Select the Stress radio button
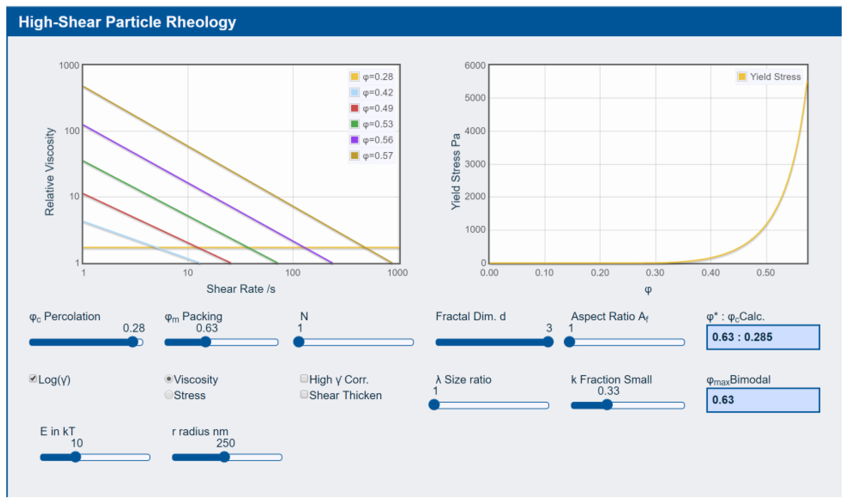This screenshot has height=504, width=848. tap(168, 395)
